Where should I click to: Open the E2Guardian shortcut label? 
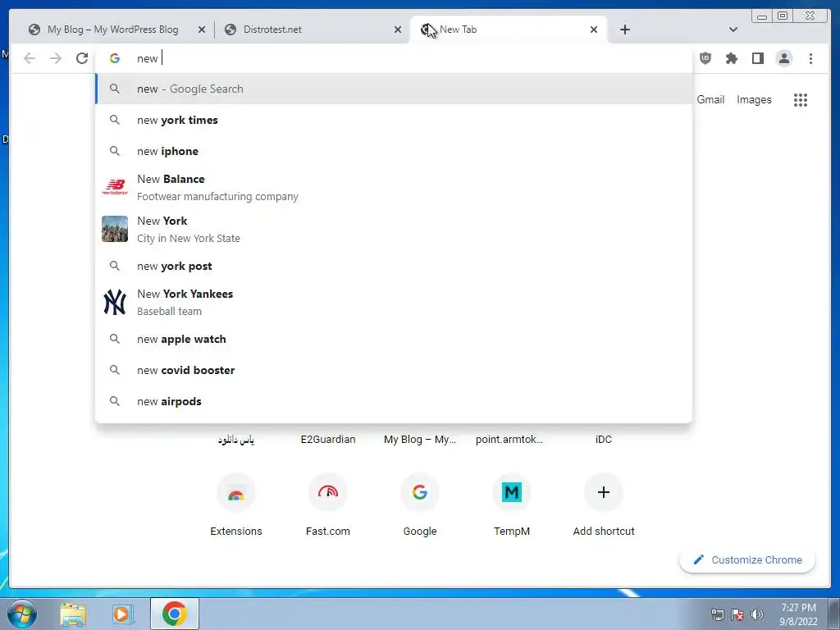point(328,440)
